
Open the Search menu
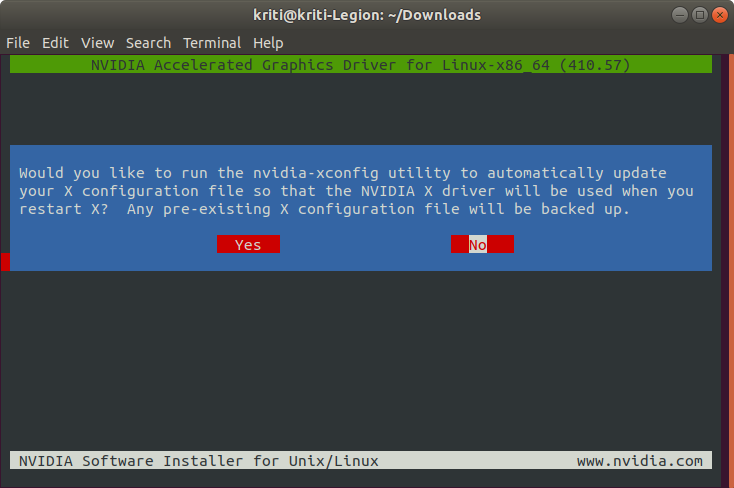click(x=148, y=43)
